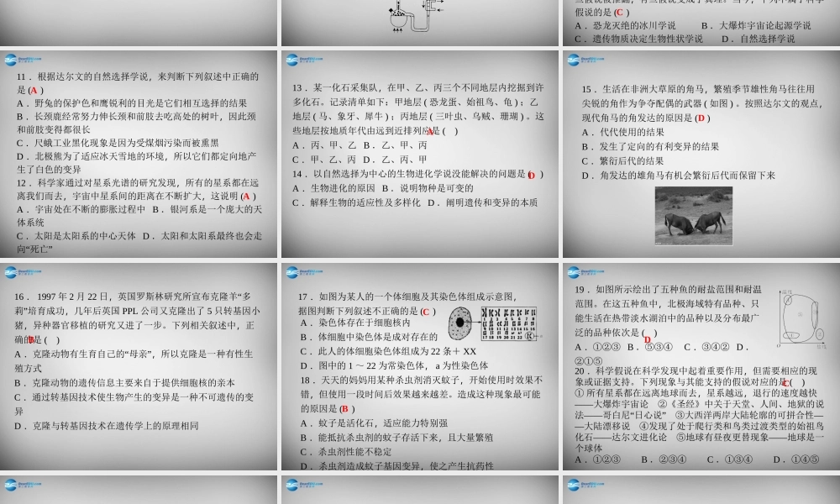
Task: Click option "B．说明物种是可变的"
Action: [428, 188]
